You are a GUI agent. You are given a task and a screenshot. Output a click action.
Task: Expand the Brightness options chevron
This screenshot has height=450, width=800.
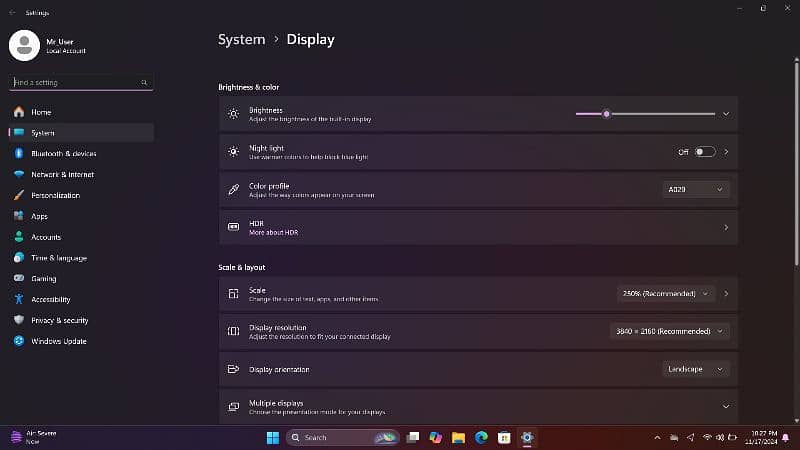tap(726, 114)
